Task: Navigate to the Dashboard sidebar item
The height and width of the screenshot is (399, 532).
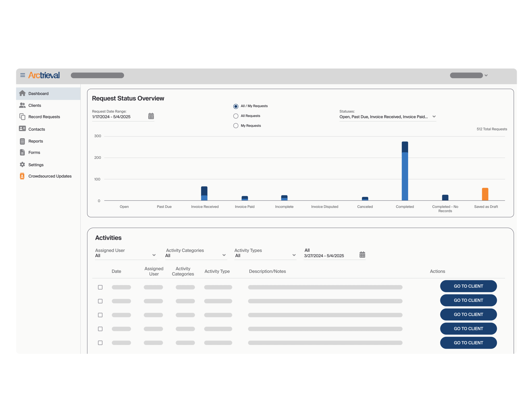Action: coord(38,93)
